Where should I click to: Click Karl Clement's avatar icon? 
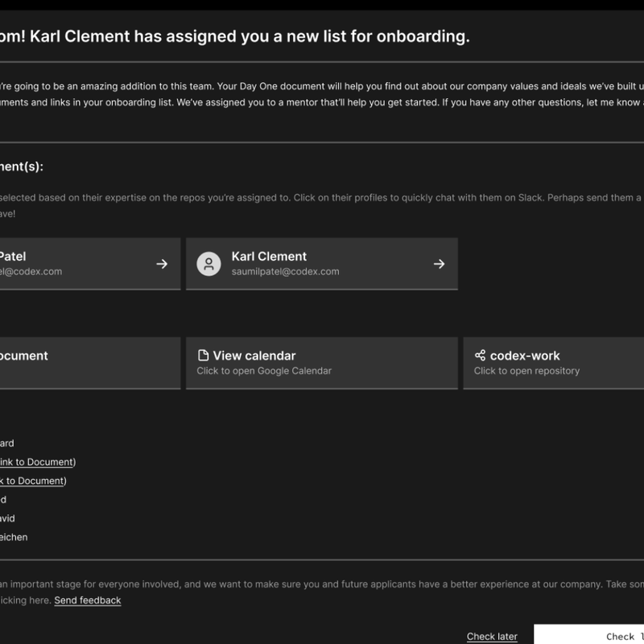[x=208, y=264]
